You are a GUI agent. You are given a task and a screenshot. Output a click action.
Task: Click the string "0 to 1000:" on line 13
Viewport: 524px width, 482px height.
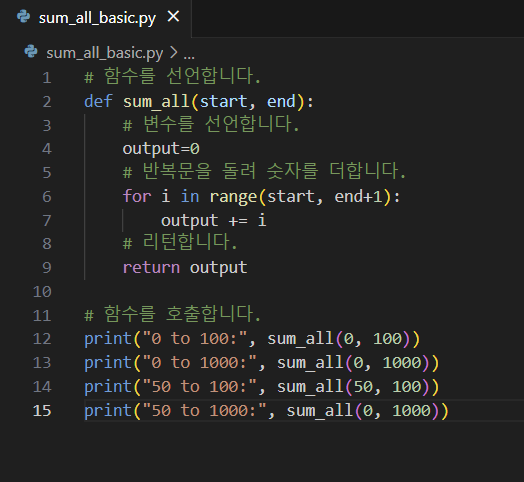(200, 363)
